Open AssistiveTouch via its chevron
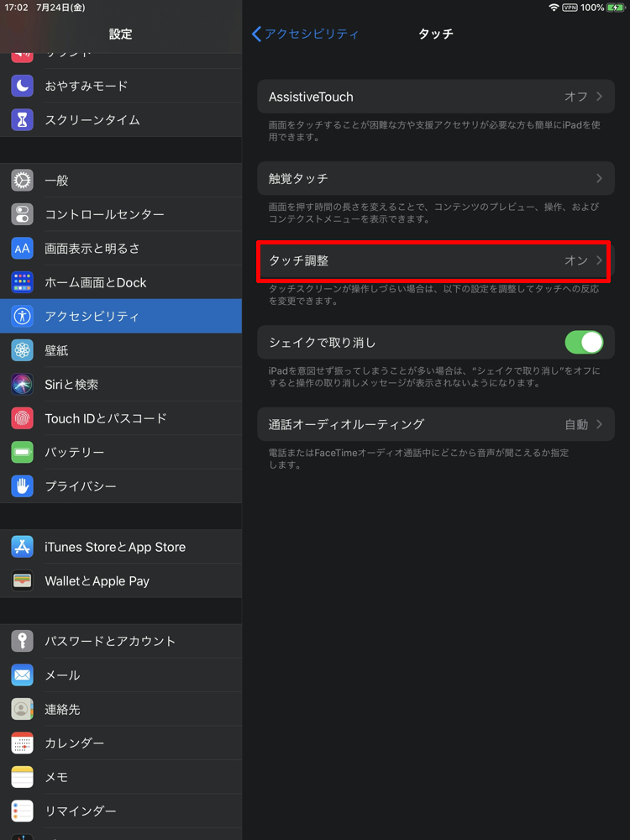 pos(600,97)
